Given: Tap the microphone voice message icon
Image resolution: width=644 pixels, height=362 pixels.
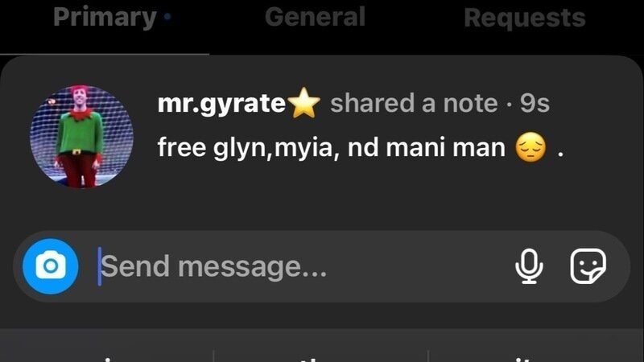Looking at the screenshot, I should pos(529,266).
